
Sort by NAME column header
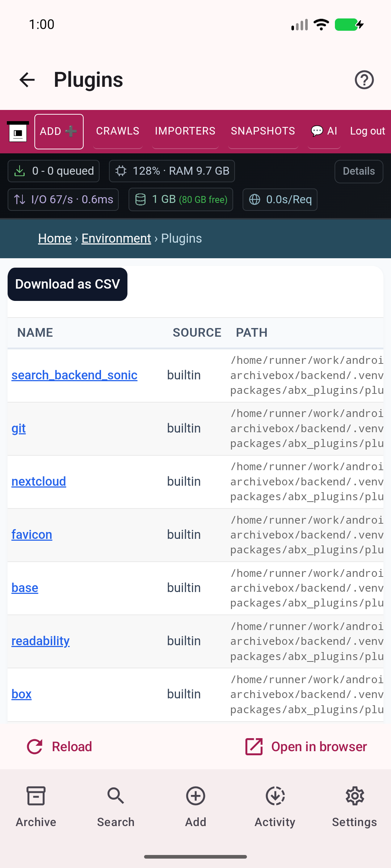(x=35, y=333)
